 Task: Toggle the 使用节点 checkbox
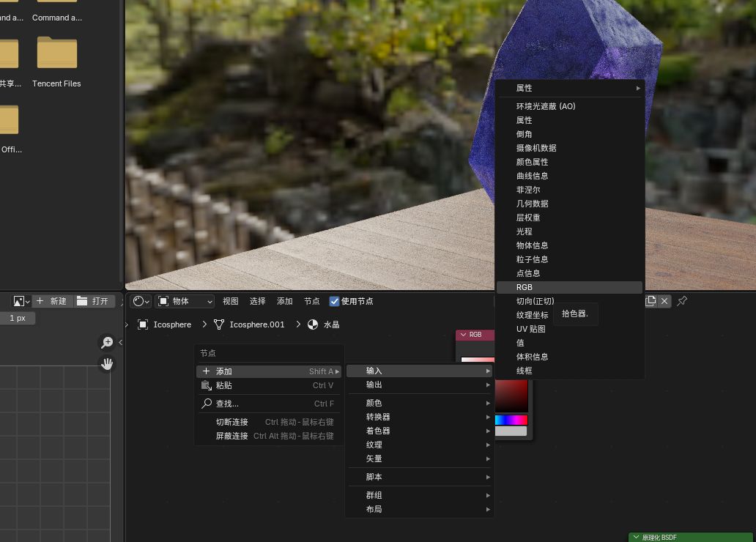[x=334, y=301]
